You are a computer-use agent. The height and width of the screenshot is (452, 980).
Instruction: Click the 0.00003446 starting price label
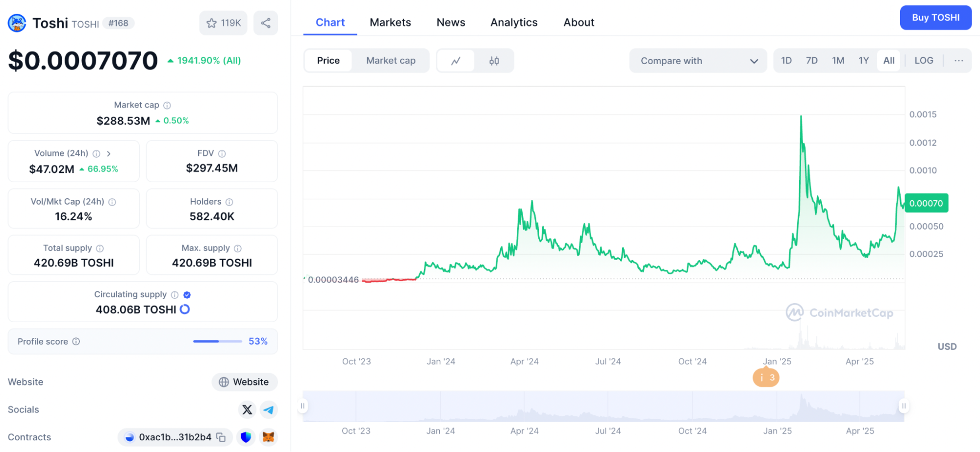coord(333,280)
